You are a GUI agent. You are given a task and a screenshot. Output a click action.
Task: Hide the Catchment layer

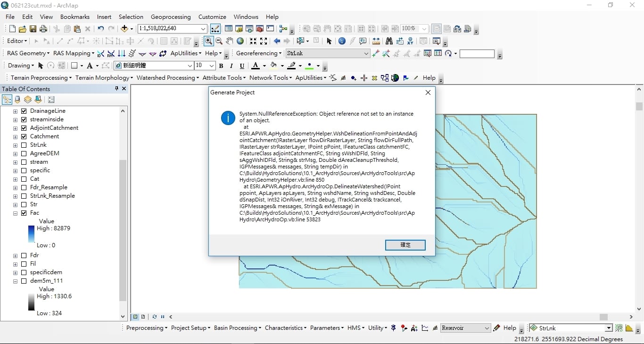(x=24, y=136)
